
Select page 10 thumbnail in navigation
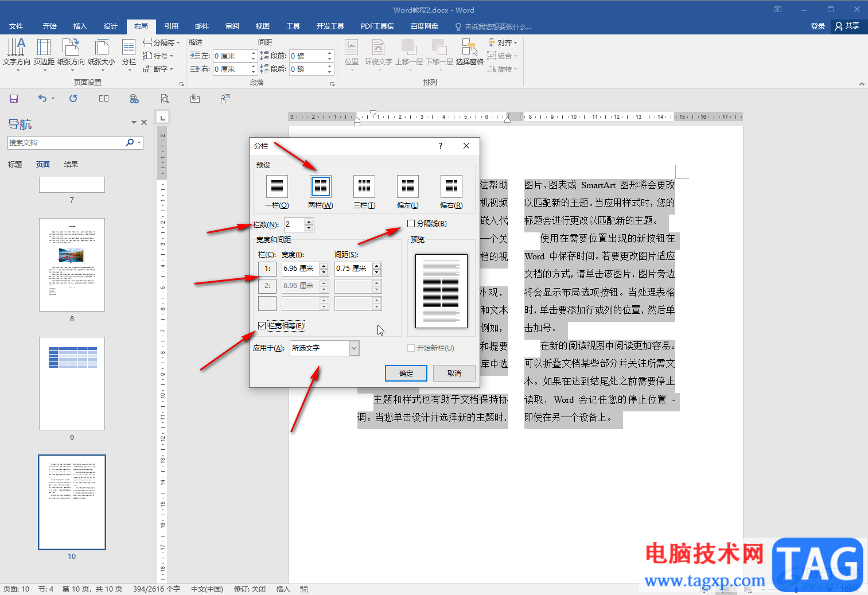coord(72,502)
